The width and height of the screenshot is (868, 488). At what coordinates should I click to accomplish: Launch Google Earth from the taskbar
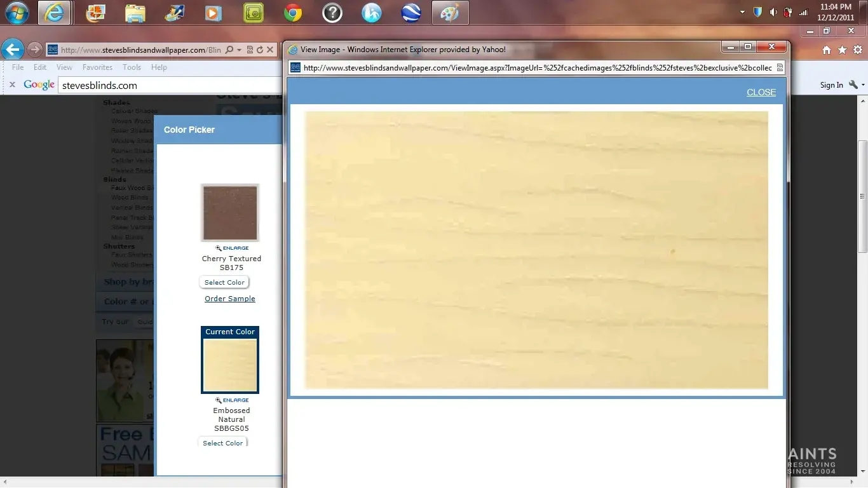(x=411, y=13)
